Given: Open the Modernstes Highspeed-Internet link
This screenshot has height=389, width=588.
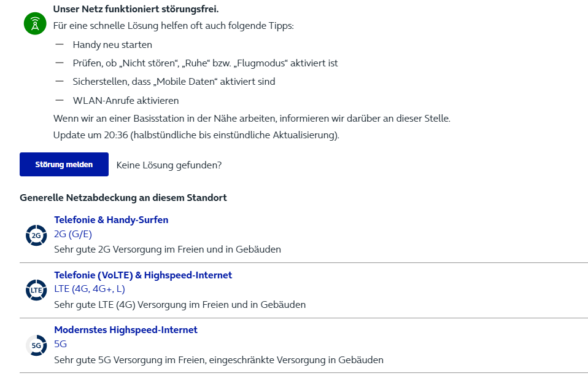Looking at the screenshot, I should (x=126, y=329).
